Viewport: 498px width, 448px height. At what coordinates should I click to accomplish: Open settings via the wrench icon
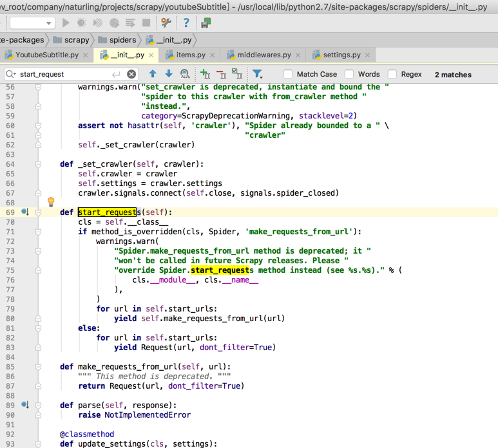coord(166,23)
